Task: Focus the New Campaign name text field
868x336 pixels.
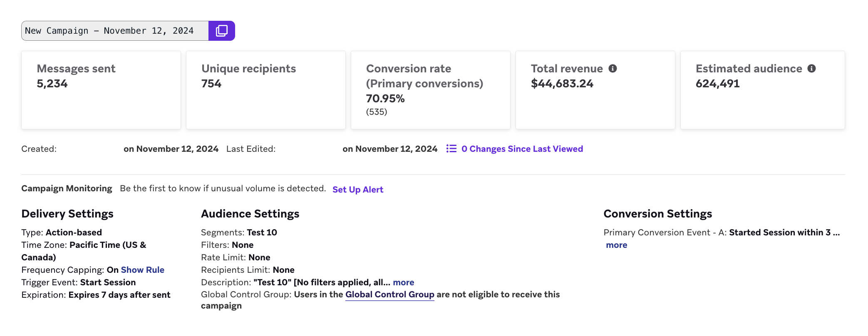Action: click(115, 31)
